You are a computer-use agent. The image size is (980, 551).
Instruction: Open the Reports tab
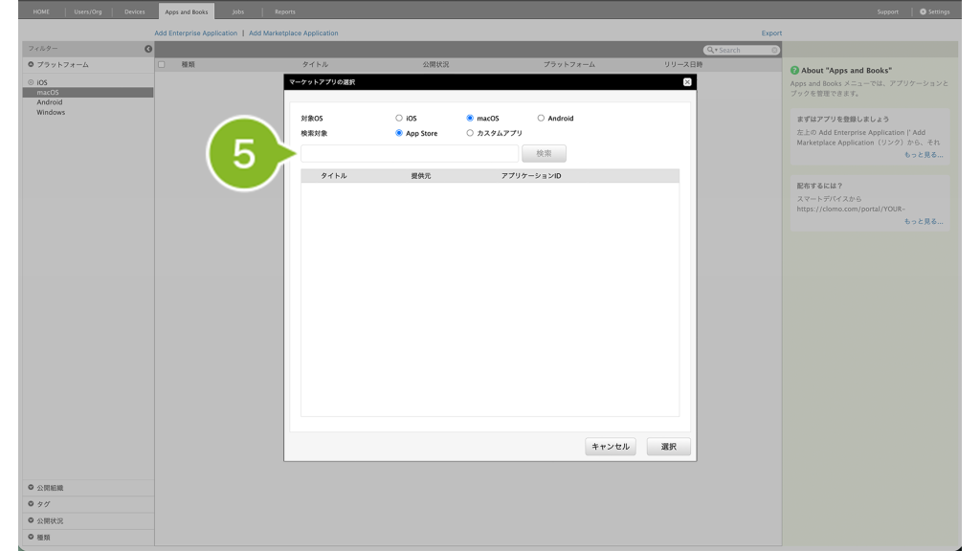click(285, 11)
